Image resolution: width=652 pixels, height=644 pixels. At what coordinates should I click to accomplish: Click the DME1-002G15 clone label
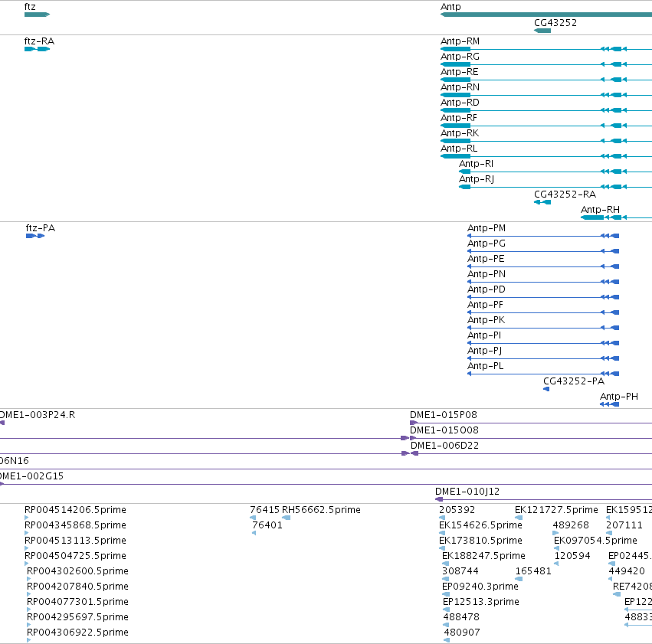31,476
